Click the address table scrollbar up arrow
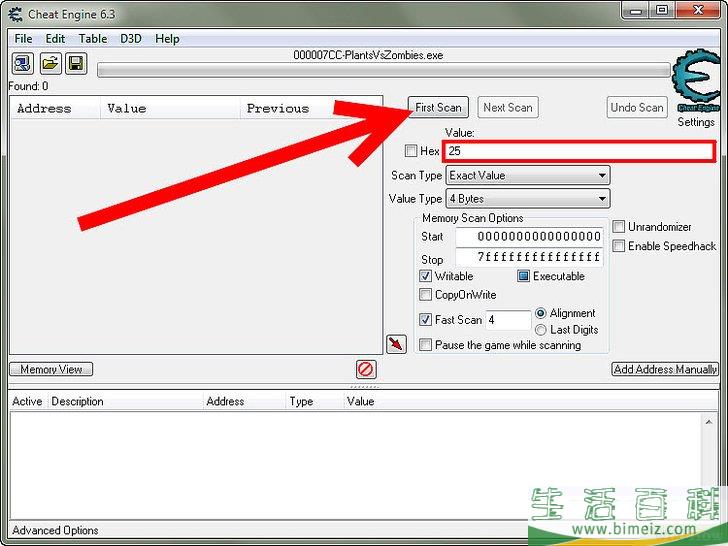Screen dimensions: 728x546 [709, 422]
